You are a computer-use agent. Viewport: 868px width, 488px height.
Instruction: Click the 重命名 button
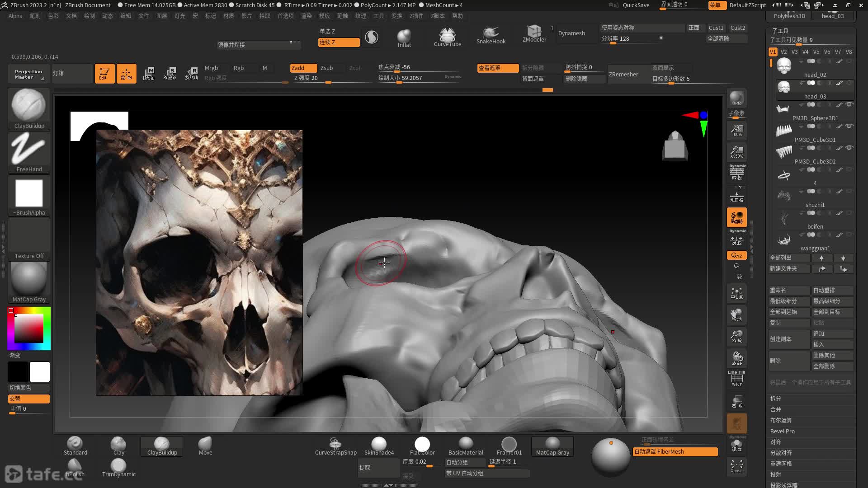point(789,290)
